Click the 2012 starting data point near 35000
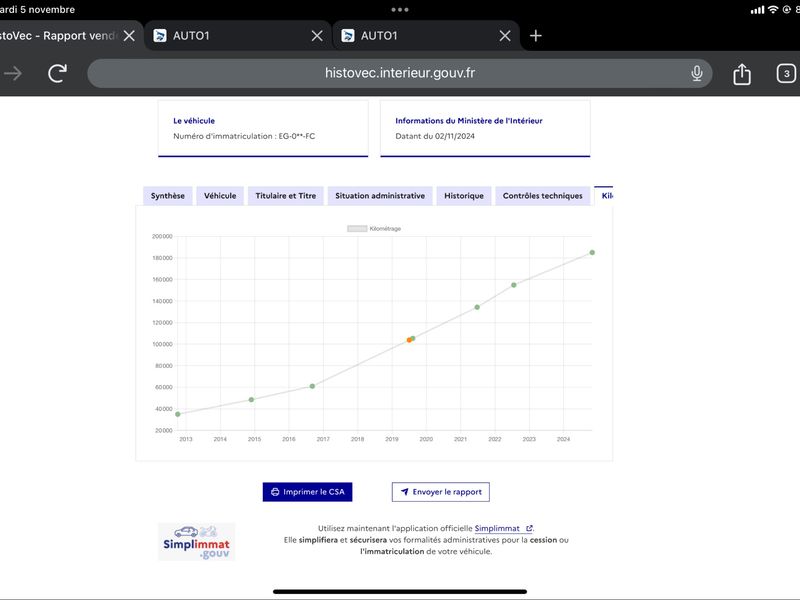 [178, 414]
